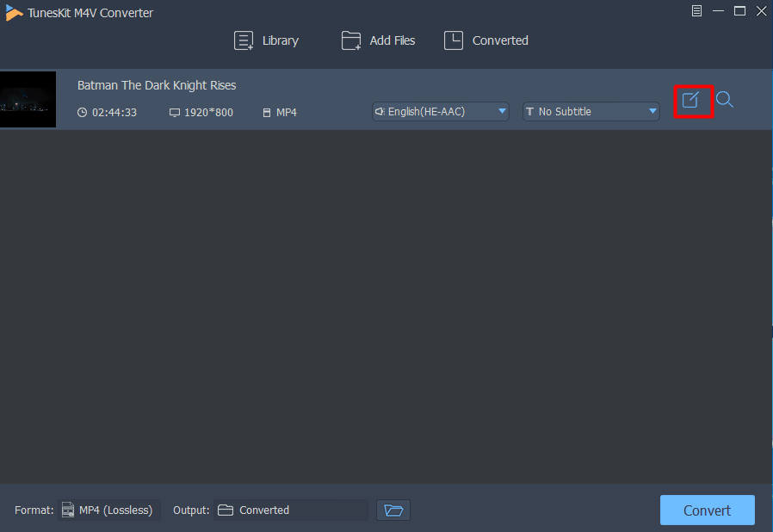
Task: Change the MP4 (Lossless) format setting
Action: [109, 510]
